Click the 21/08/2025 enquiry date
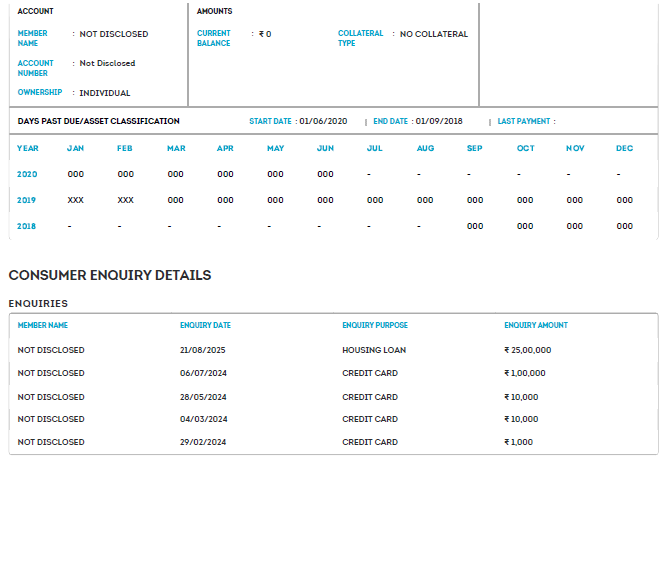This screenshot has width=668, height=588. 204,350
